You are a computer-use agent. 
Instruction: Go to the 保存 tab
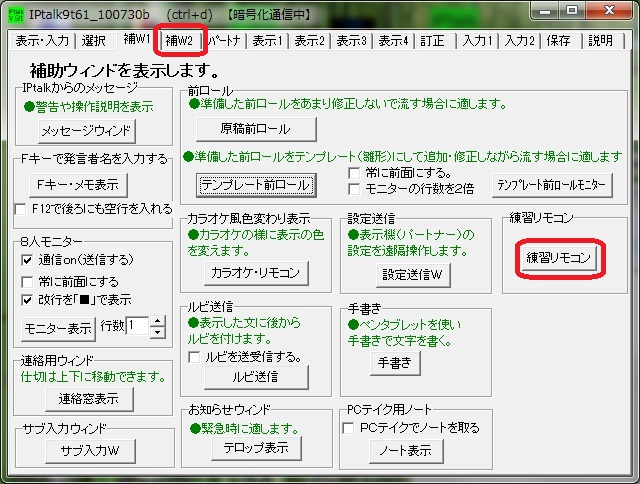tap(559, 41)
